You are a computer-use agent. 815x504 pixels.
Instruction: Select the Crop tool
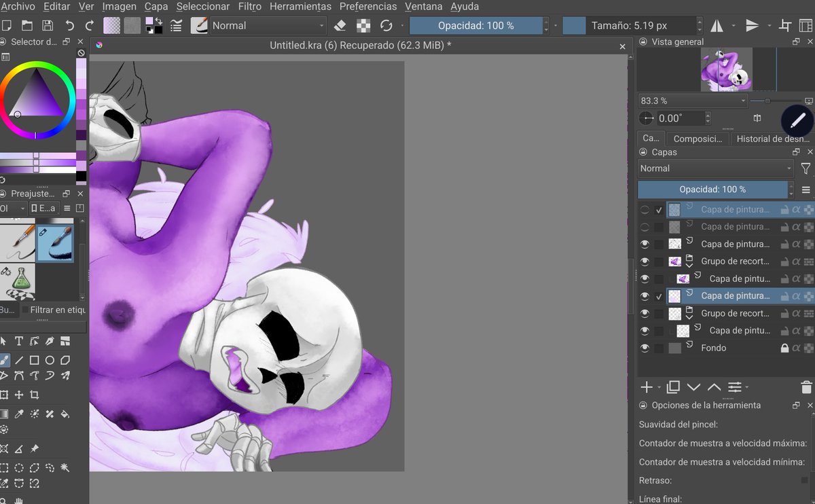coord(35,395)
